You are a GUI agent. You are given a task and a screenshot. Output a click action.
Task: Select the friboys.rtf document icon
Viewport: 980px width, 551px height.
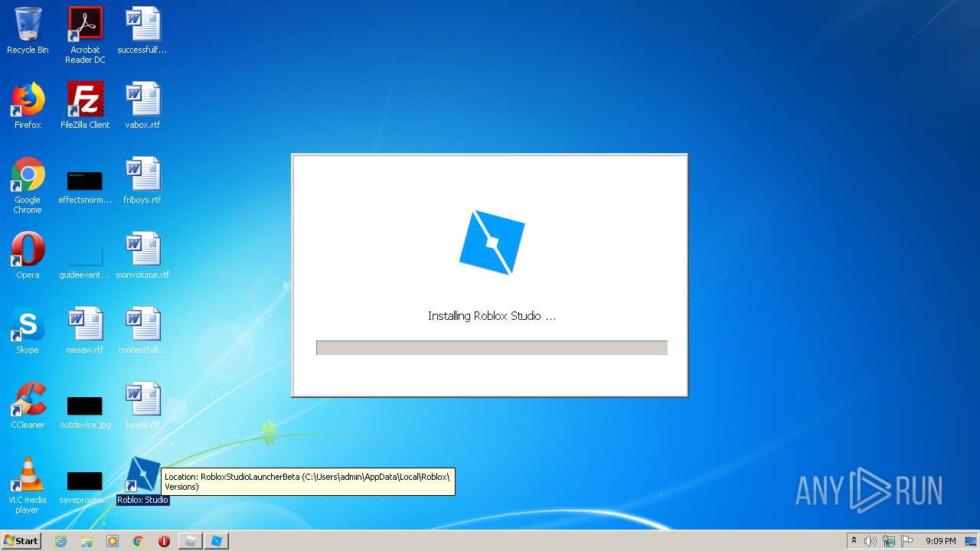pyautogui.click(x=142, y=181)
